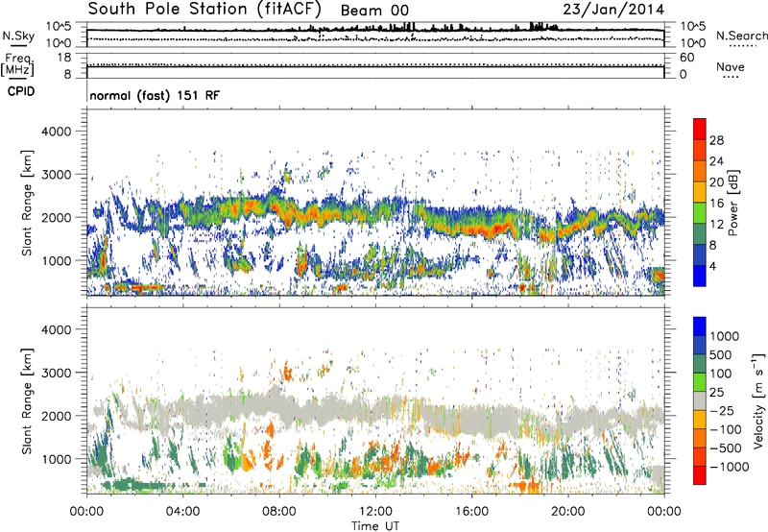Click the 'Time UT' axis label
Screen dimensions: 768x532
tap(375, 526)
